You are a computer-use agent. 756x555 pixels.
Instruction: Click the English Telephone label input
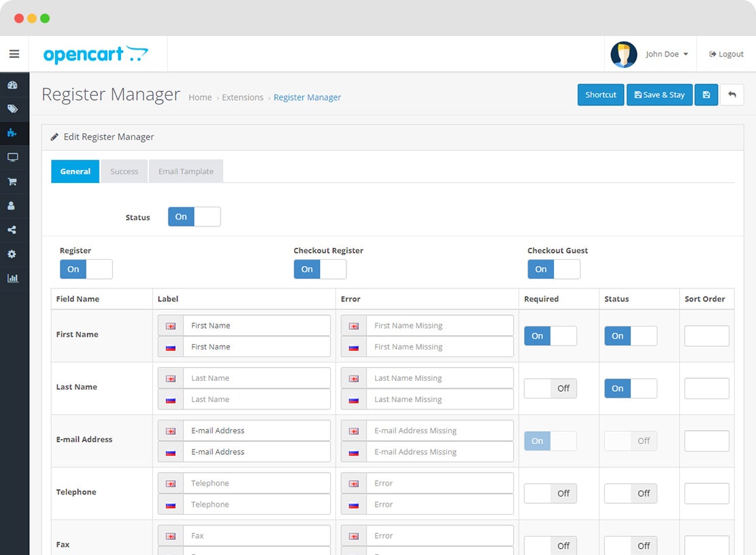(257, 483)
